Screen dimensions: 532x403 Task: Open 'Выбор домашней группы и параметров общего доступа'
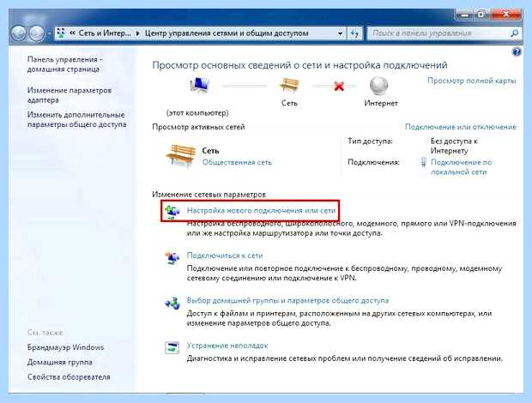click(287, 301)
